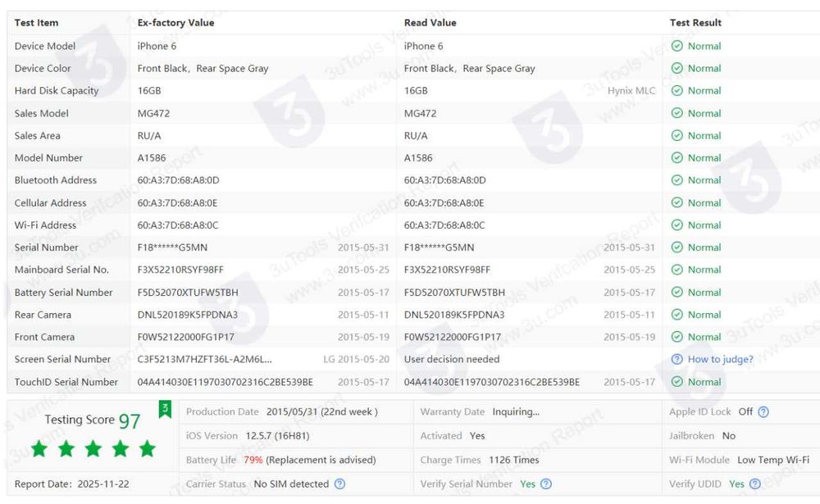This screenshot has height=504, width=820.
Task: Click read value mainboard serial 'F3X52210RSYF98FF'
Action: tap(447, 270)
